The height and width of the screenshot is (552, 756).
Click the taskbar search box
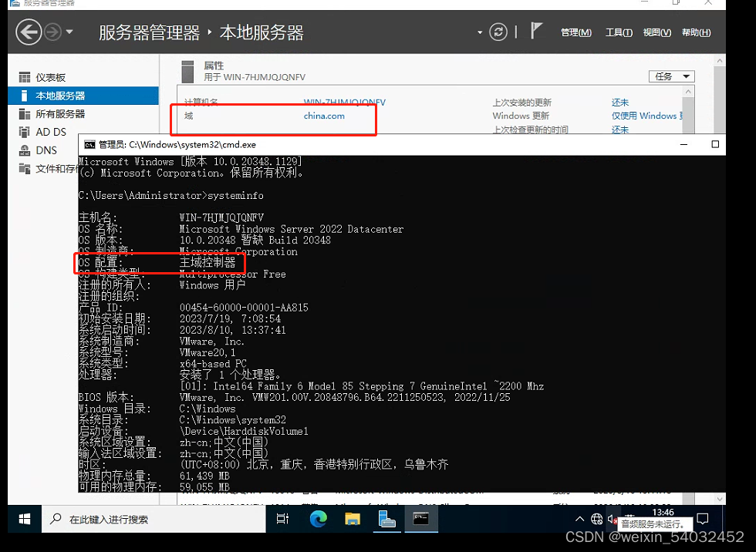(x=154, y=519)
